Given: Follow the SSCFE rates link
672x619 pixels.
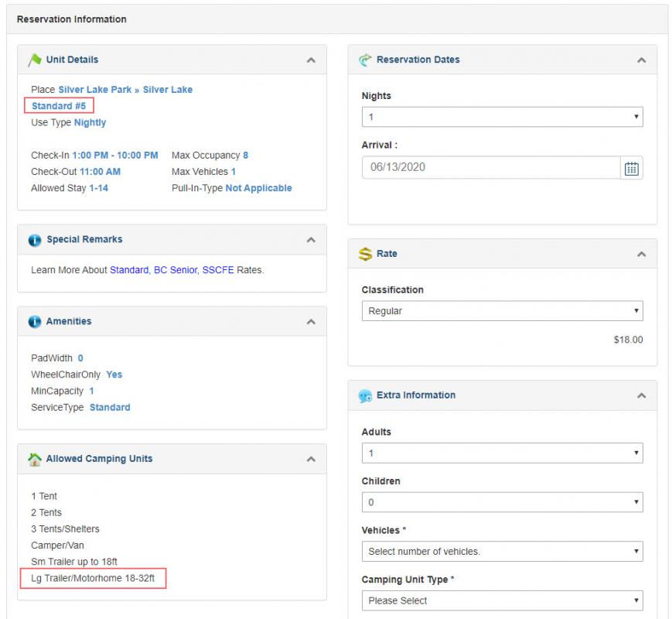Looking at the screenshot, I should pyautogui.click(x=218, y=270).
